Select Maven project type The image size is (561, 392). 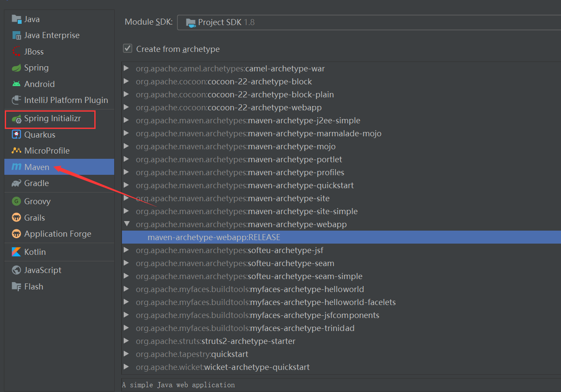59,167
